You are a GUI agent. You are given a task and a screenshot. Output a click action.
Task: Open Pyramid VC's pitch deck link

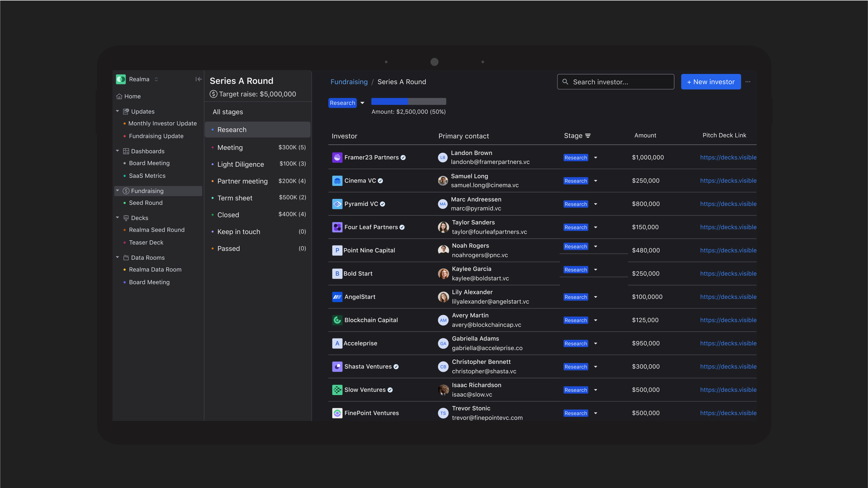click(x=728, y=204)
